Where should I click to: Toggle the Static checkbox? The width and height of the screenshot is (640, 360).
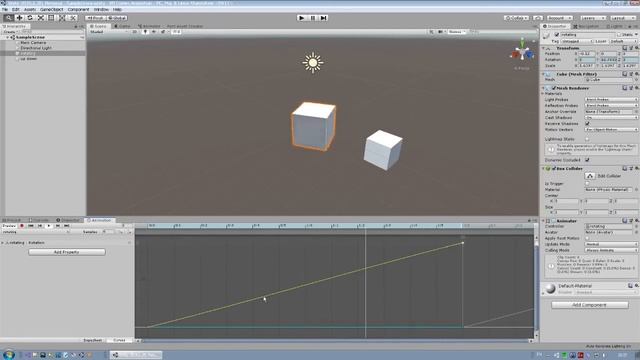[619, 35]
